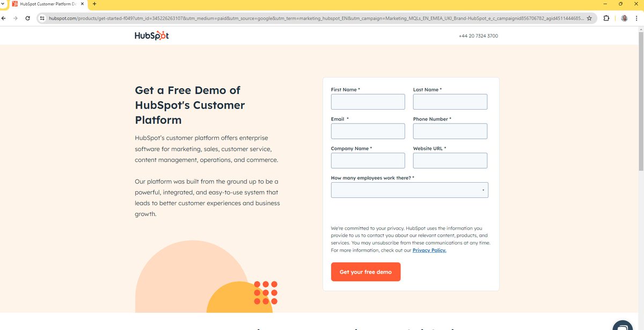644x330 pixels.
Task: Select the HubSpot Customer Platform browser tab
Action: point(46,4)
